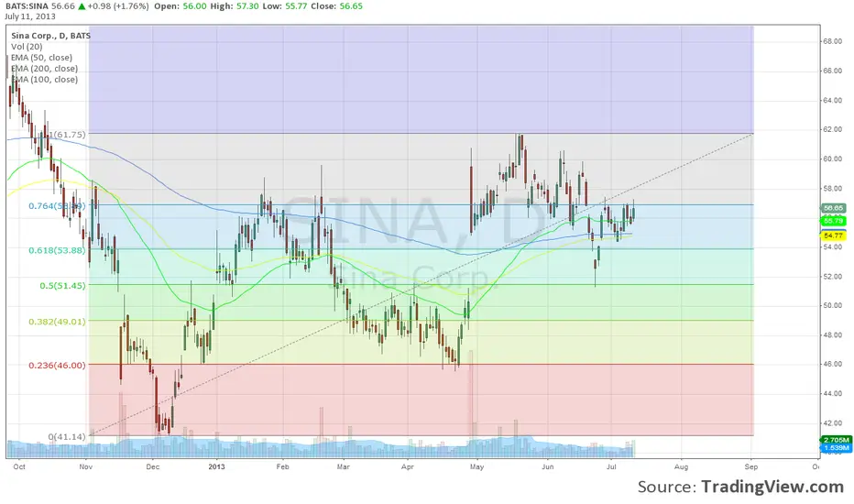Click Jun on the time axis
This screenshot has width=854, height=504.
548,467
